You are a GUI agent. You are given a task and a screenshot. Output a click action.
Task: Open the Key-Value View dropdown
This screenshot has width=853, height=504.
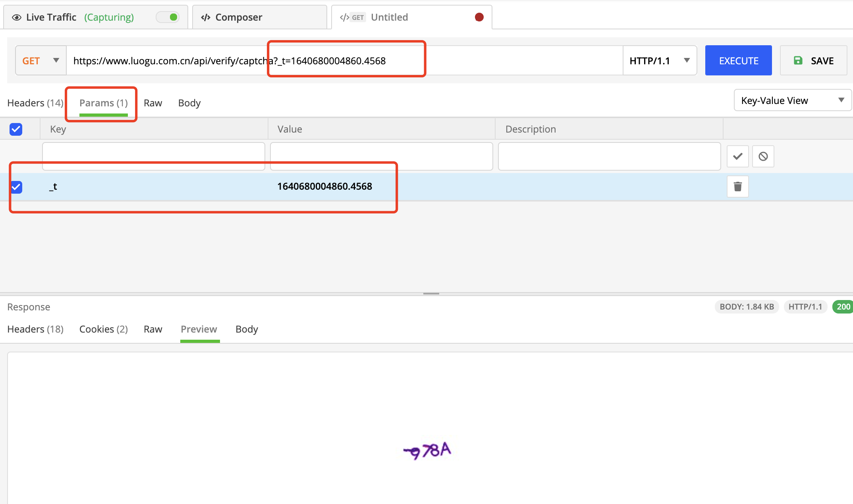pos(792,100)
